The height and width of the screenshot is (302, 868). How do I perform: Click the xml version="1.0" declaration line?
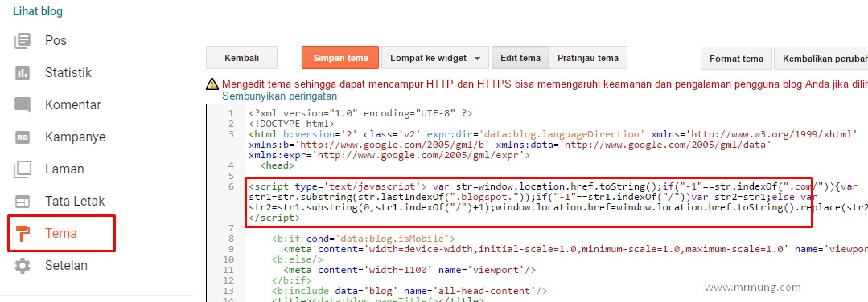[x=360, y=113]
